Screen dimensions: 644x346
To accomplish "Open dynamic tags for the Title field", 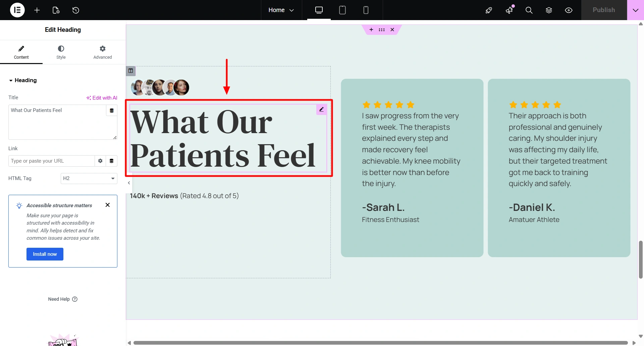I will (x=112, y=110).
